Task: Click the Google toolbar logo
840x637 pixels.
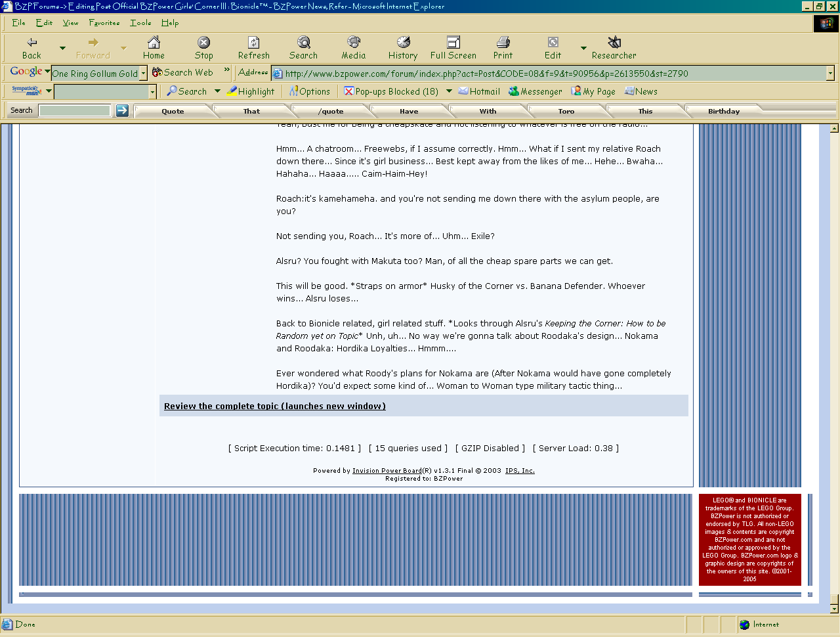Action: 26,72
